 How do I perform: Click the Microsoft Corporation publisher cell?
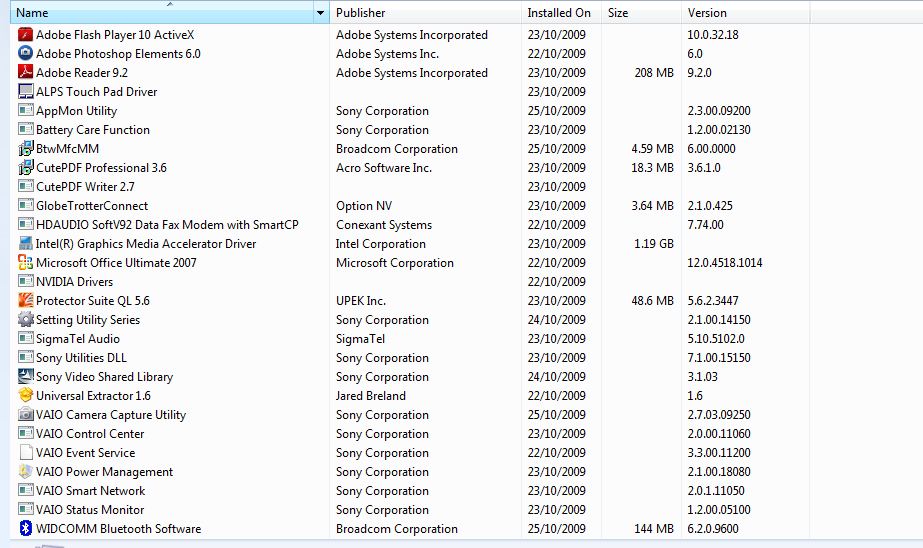tap(394, 263)
